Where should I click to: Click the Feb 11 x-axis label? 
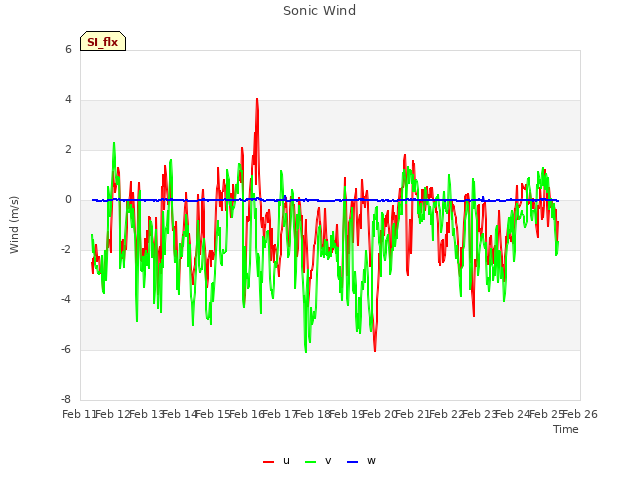79,414
